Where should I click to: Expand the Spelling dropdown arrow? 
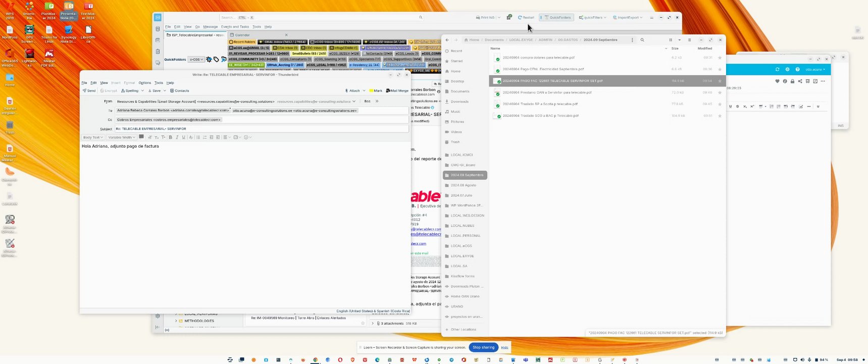click(x=142, y=90)
